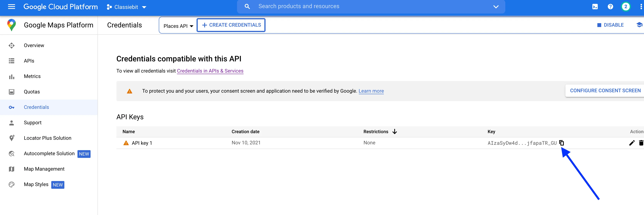Click the Google Maps Platform pin logo
The width and height of the screenshot is (644, 215).
(12, 25)
